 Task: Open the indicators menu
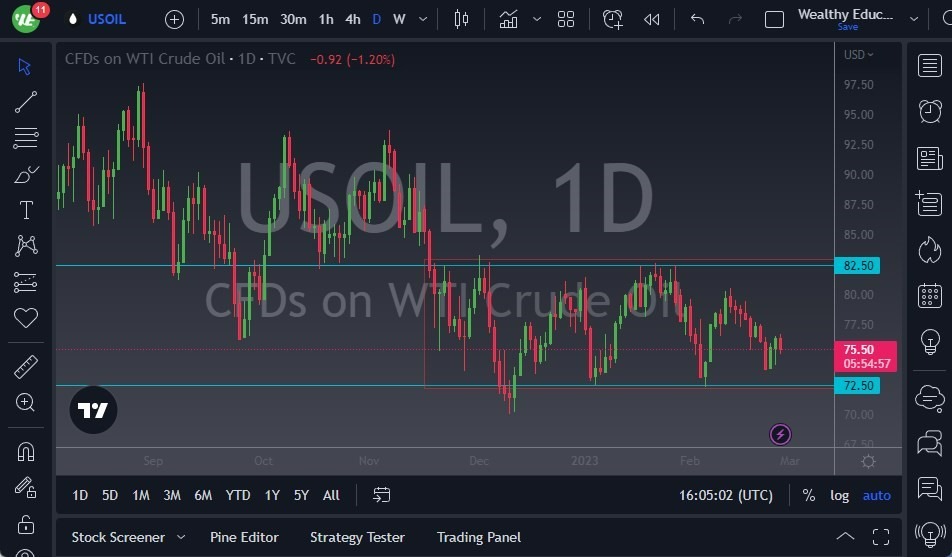tap(508, 19)
